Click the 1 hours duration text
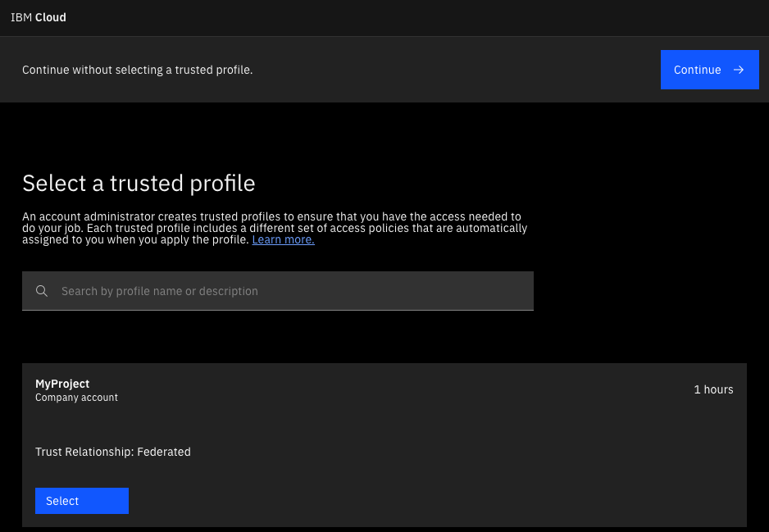The image size is (769, 532). pyautogui.click(x=713, y=389)
